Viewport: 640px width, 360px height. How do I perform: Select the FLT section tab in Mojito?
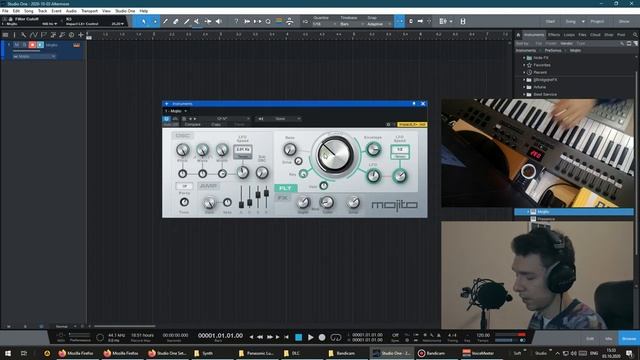click(286, 188)
